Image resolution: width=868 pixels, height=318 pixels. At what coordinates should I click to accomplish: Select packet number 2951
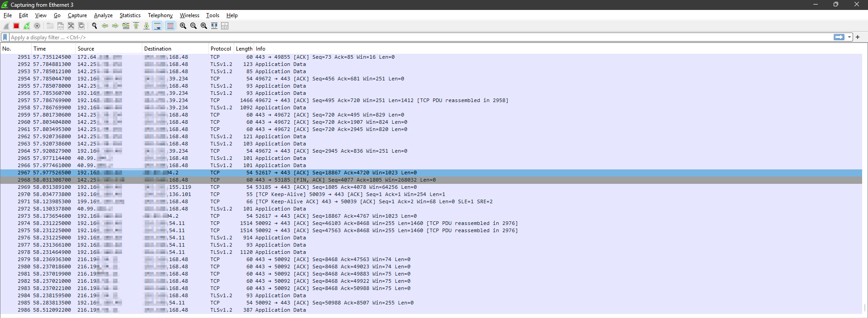[x=431, y=57]
